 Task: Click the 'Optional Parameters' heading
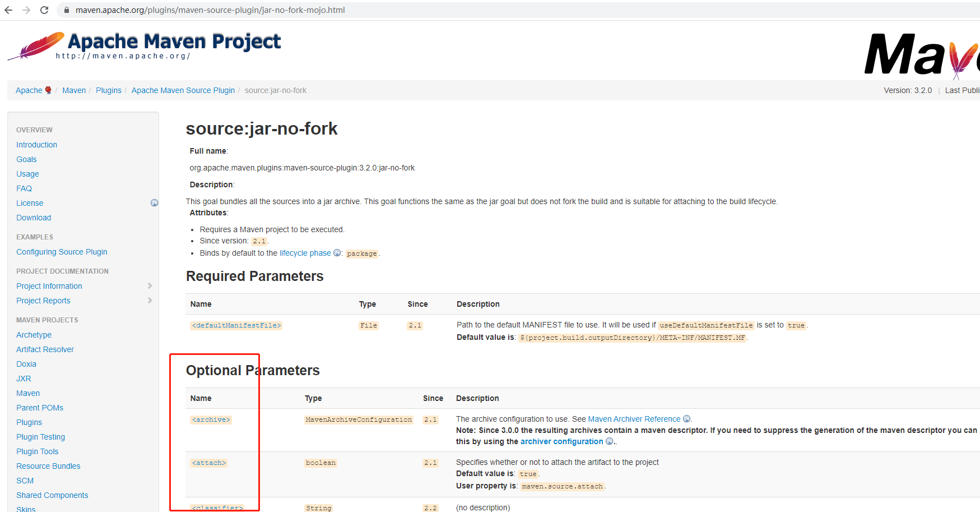pos(253,371)
